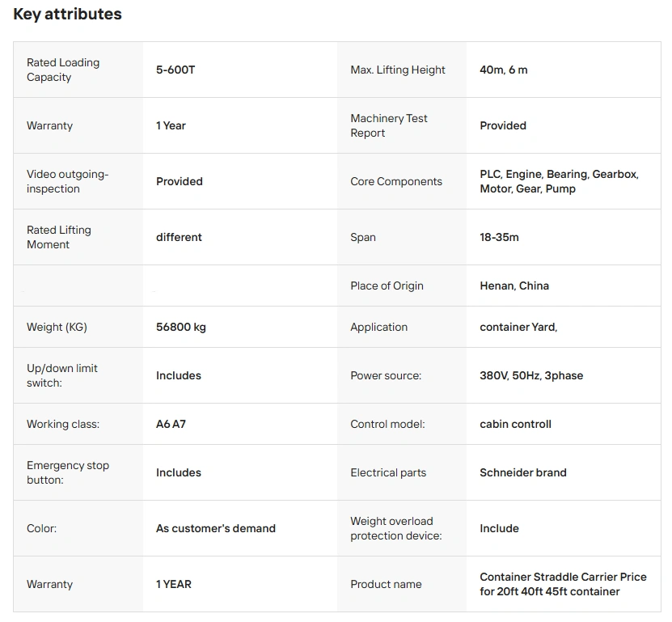Select the "40m, 6 m" lifting height value
Image resolution: width=672 pixels, height=622 pixels.
click(x=503, y=70)
